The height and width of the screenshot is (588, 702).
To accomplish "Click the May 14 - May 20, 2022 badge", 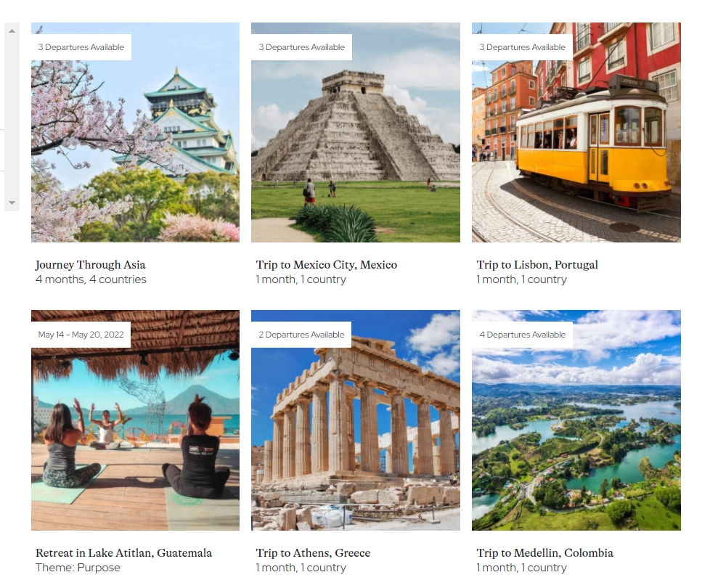I will tap(81, 335).
